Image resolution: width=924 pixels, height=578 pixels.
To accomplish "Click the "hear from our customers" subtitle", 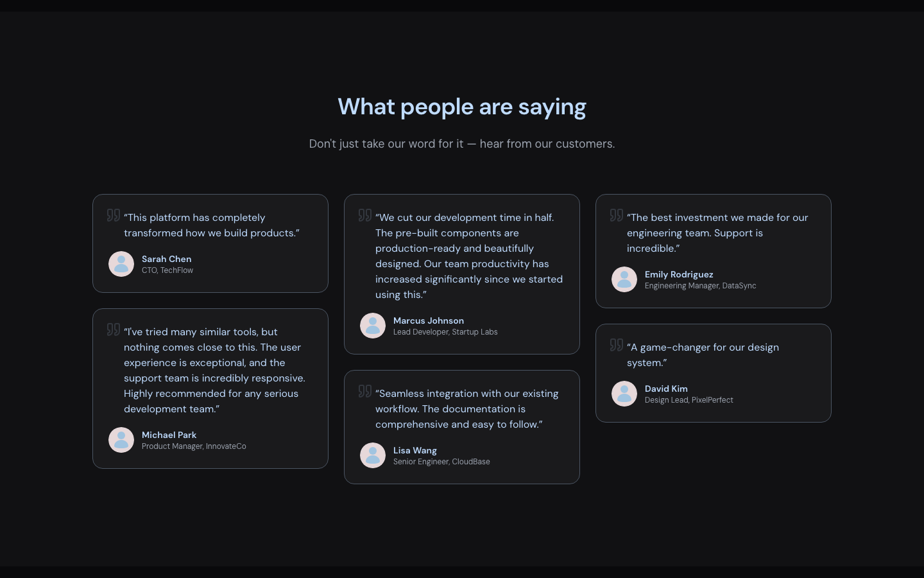I will click(462, 144).
